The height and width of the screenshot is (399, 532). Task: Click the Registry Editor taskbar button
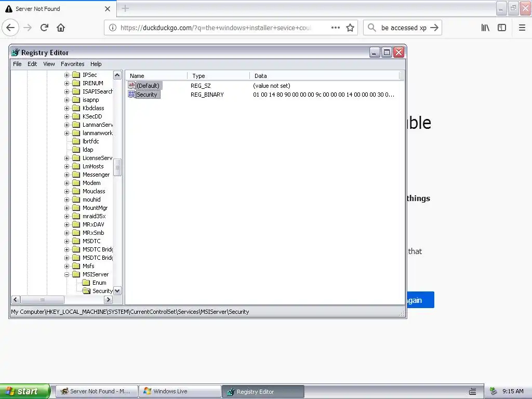[x=263, y=392]
